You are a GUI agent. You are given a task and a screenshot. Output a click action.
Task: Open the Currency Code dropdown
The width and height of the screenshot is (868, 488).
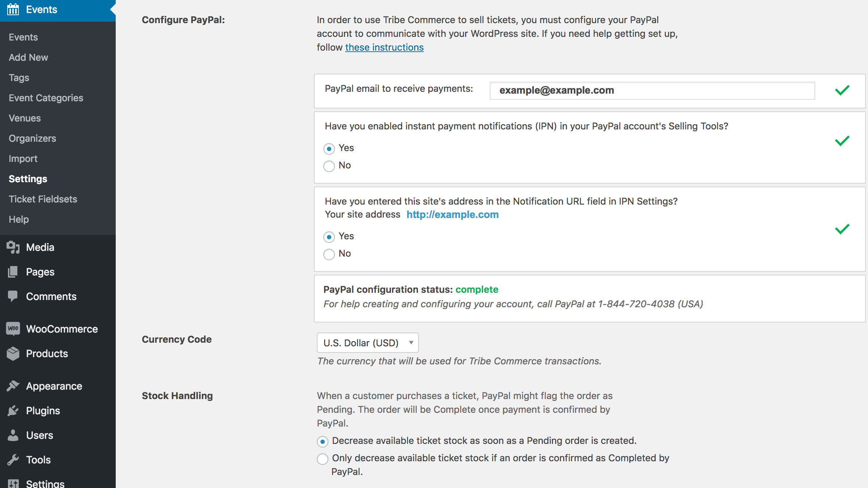point(367,343)
